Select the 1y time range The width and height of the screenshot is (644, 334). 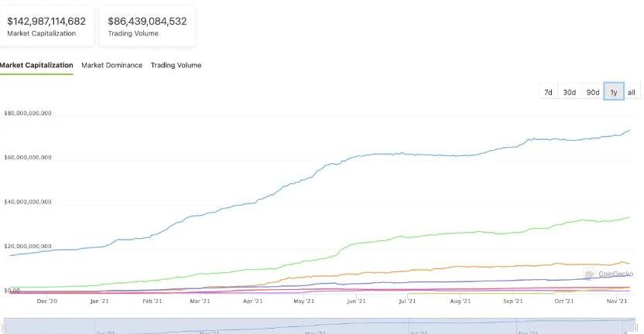click(x=614, y=92)
